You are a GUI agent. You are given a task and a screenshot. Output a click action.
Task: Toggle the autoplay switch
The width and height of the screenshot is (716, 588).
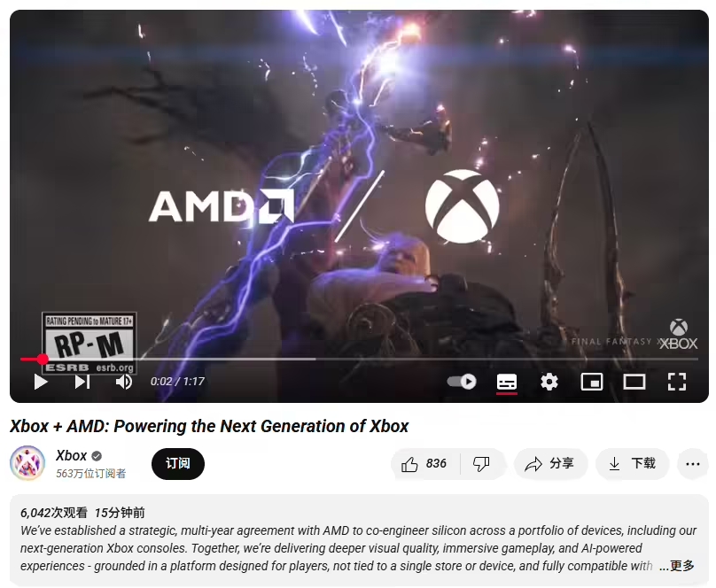point(462,382)
